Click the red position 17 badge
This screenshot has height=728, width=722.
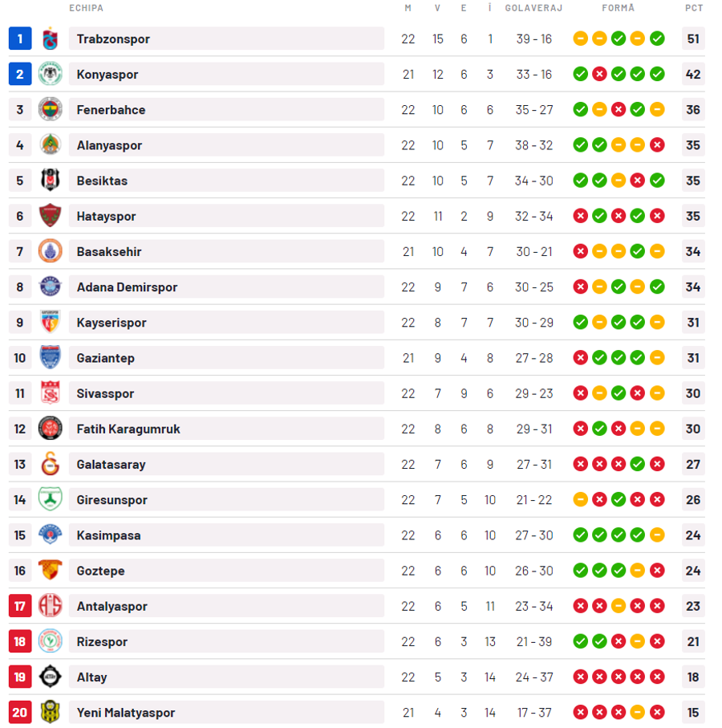pos(20,606)
